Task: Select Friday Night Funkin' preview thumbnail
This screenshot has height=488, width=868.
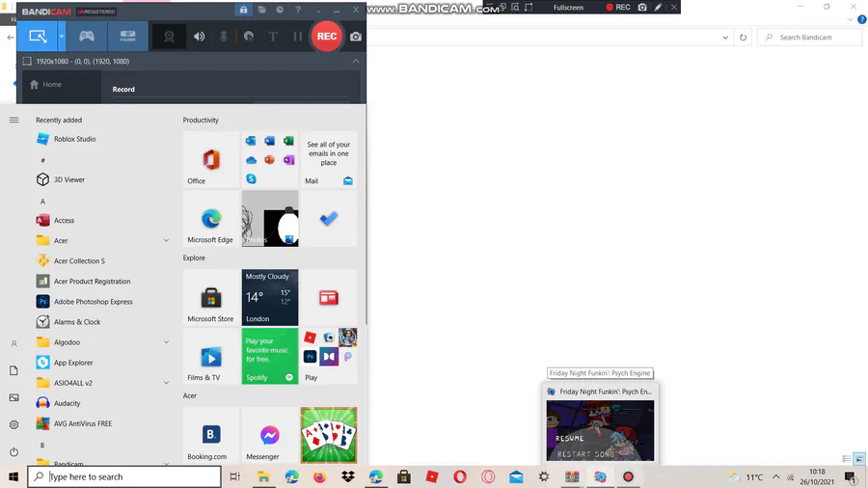Action: (x=600, y=431)
